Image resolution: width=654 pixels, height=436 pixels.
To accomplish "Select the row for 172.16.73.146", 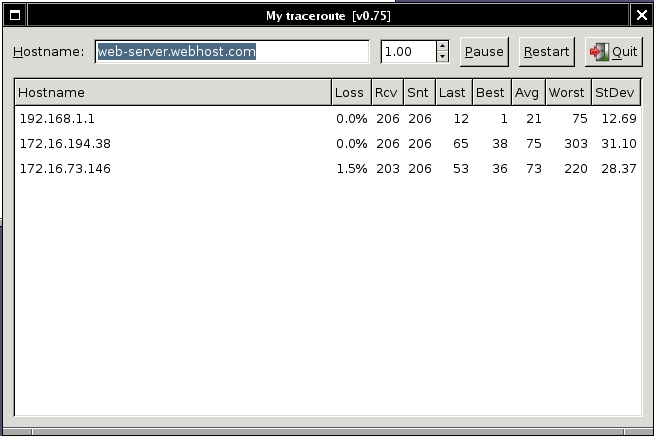I will (328, 169).
